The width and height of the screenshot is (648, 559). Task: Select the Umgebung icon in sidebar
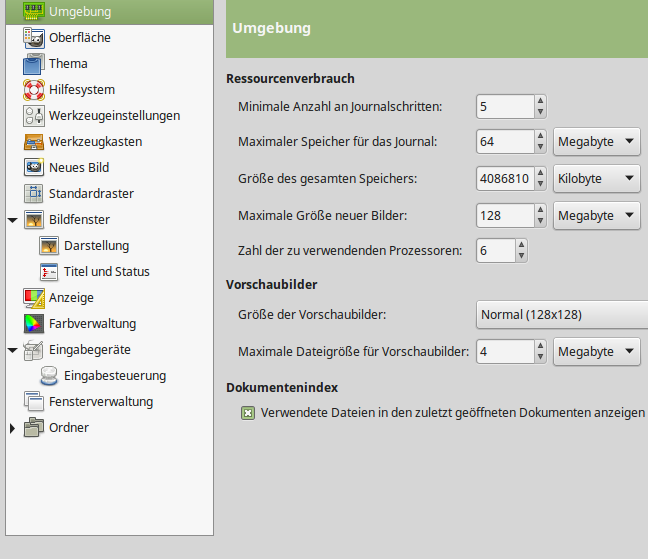click(34, 11)
